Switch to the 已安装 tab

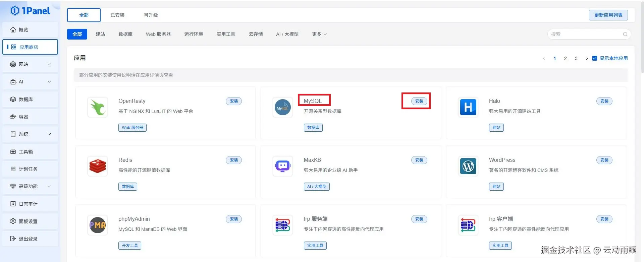pyautogui.click(x=117, y=15)
